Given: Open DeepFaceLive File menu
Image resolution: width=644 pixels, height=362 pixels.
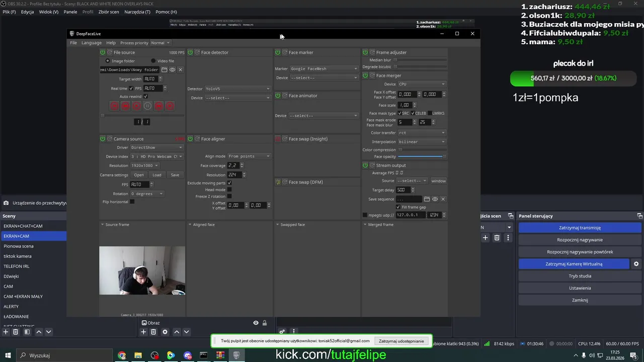Looking at the screenshot, I should (x=73, y=43).
